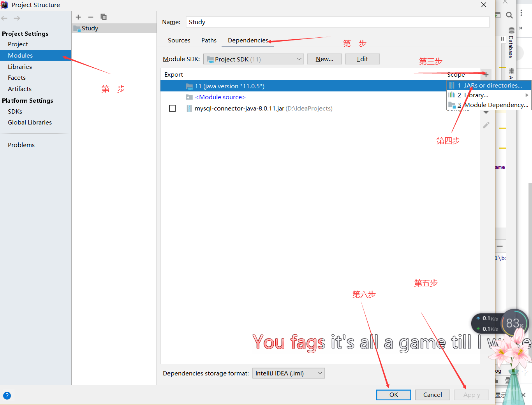Image resolution: width=532 pixels, height=405 pixels.
Task: Click the Export column header
Action: 173,75
